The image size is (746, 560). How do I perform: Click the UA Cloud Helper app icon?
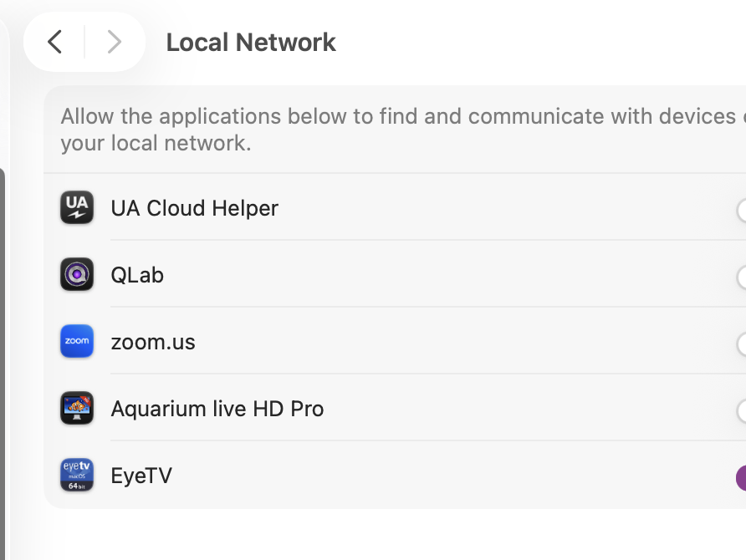click(x=77, y=207)
